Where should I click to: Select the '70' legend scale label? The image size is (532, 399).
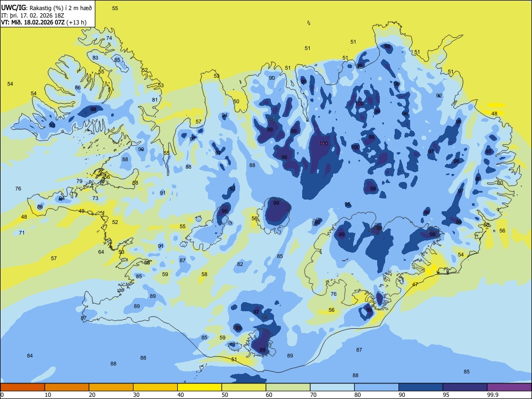point(313,395)
